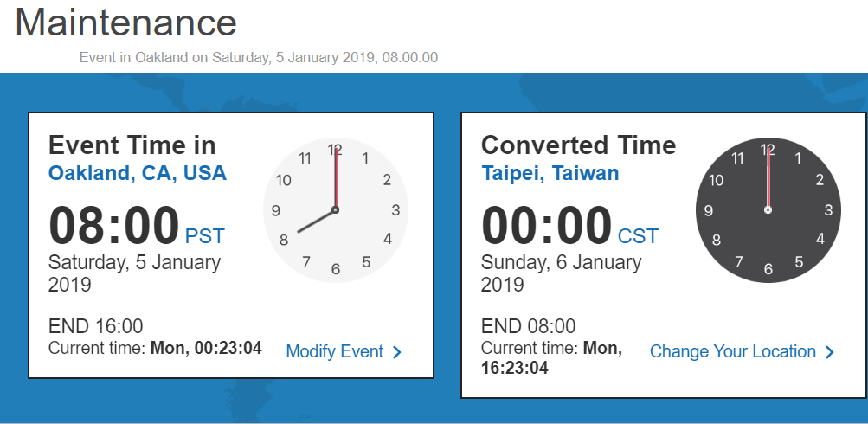Click number 3 on the dark Taipei clock

828,209
